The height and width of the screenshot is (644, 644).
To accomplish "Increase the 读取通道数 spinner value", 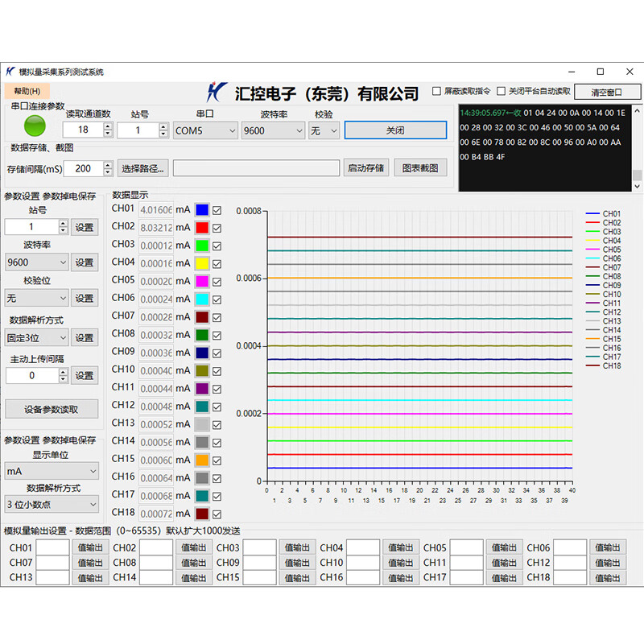I will point(108,126).
